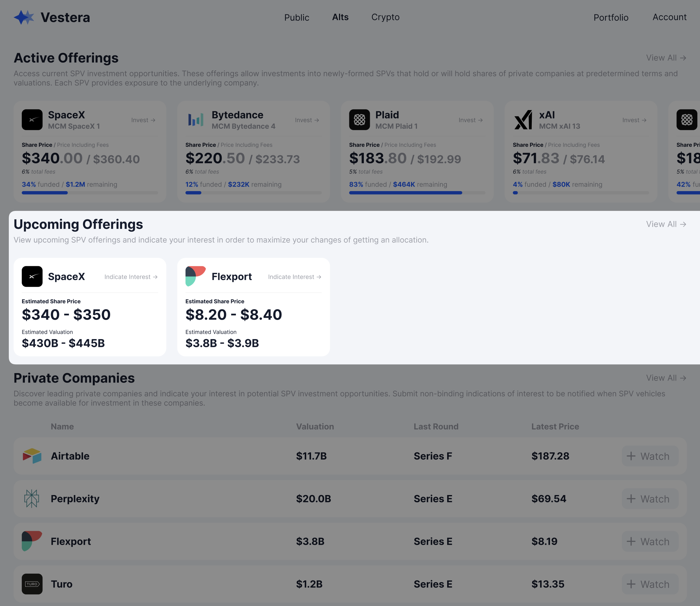Click the Airtable logo in the companies table
Image resolution: width=700 pixels, height=606 pixels.
point(32,456)
